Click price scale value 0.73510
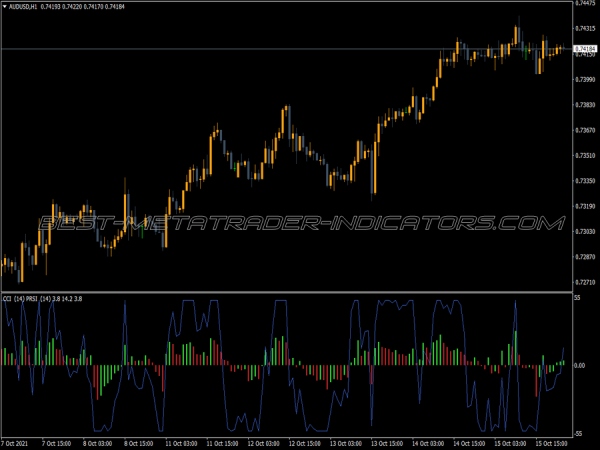Image resolution: width=600 pixels, height=450 pixels. click(585, 155)
